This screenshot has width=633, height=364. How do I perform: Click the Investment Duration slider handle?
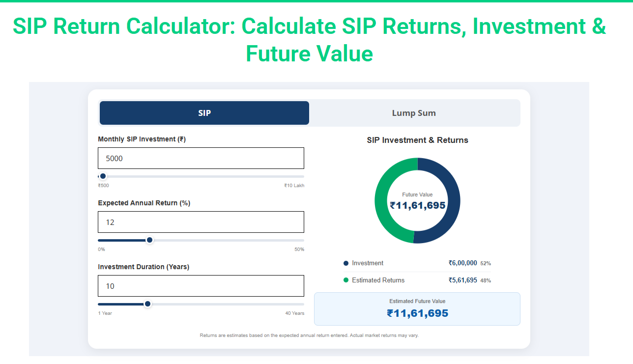point(147,304)
